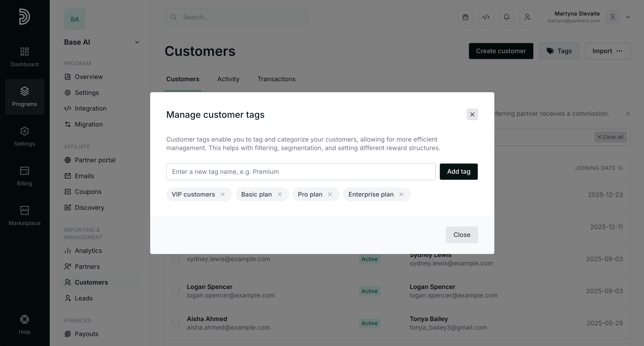Viewport: 644px width, 346px height.
Task: Click the Add tag button
Action: tap(458, 171)
